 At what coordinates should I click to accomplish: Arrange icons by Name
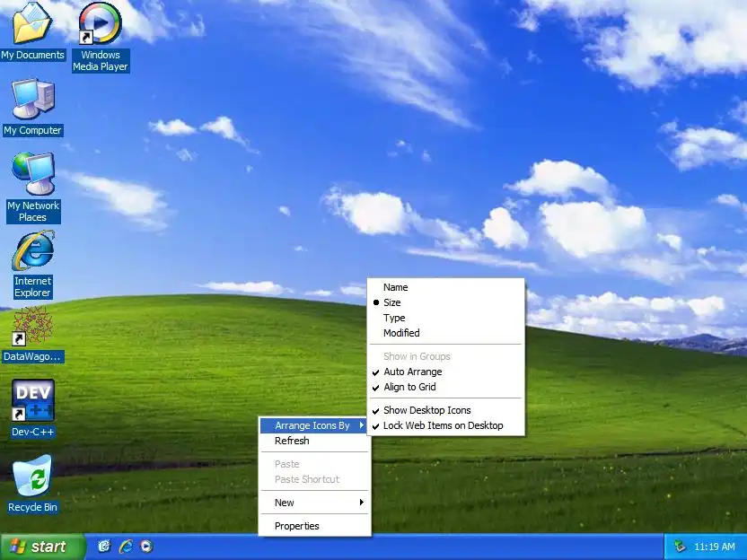point(446,287)
